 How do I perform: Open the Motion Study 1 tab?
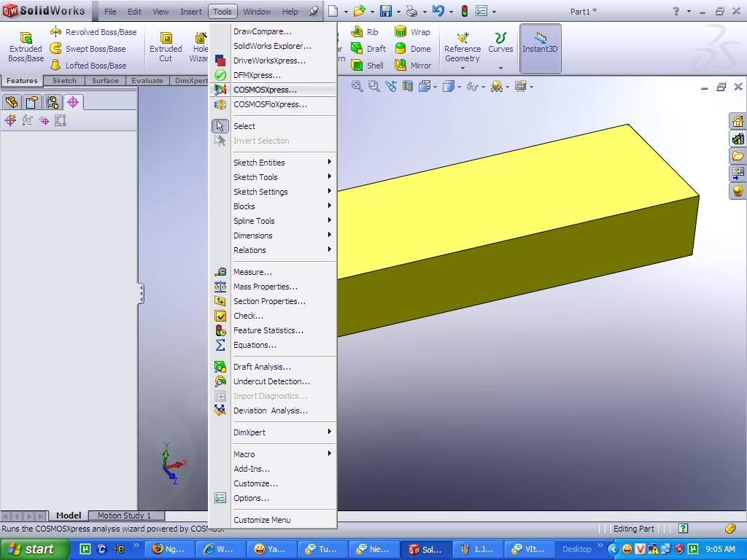click(x=124, y=516)
